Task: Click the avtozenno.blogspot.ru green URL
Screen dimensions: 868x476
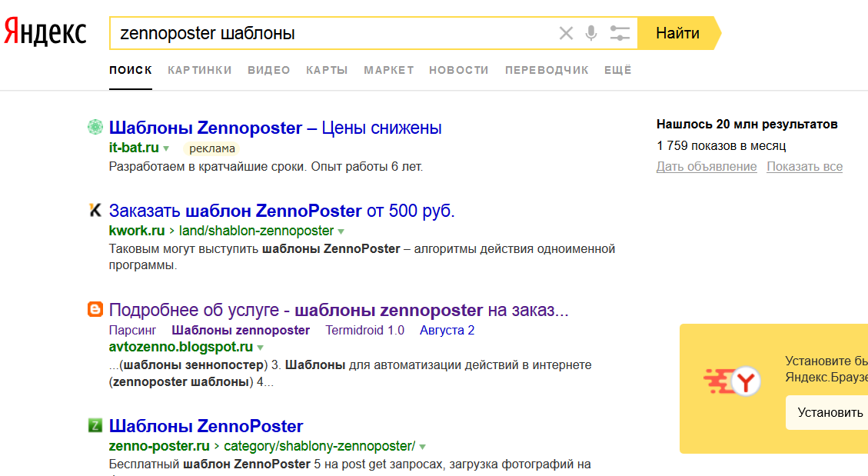Action: click(x=181, y=347)
